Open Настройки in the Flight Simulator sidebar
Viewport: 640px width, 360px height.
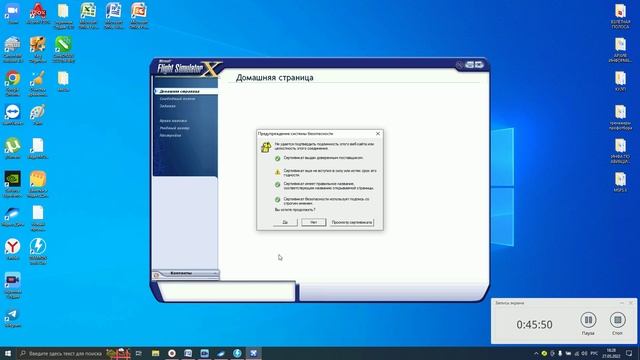point(171,135)
